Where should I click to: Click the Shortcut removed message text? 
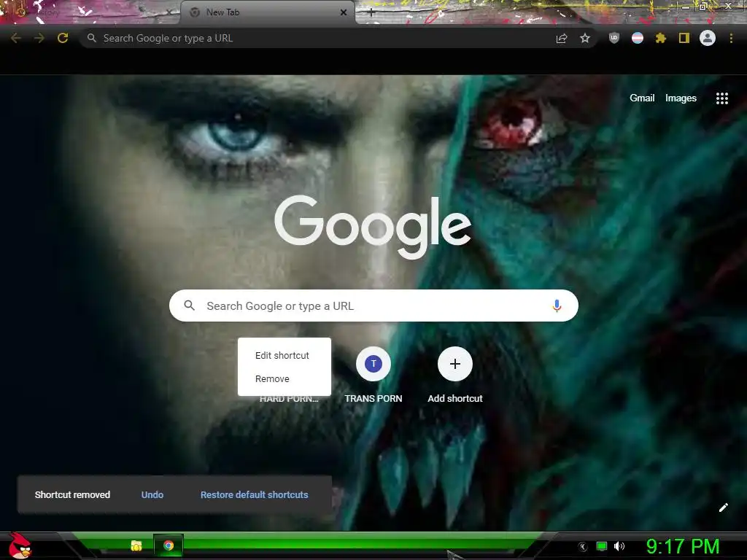72,495
